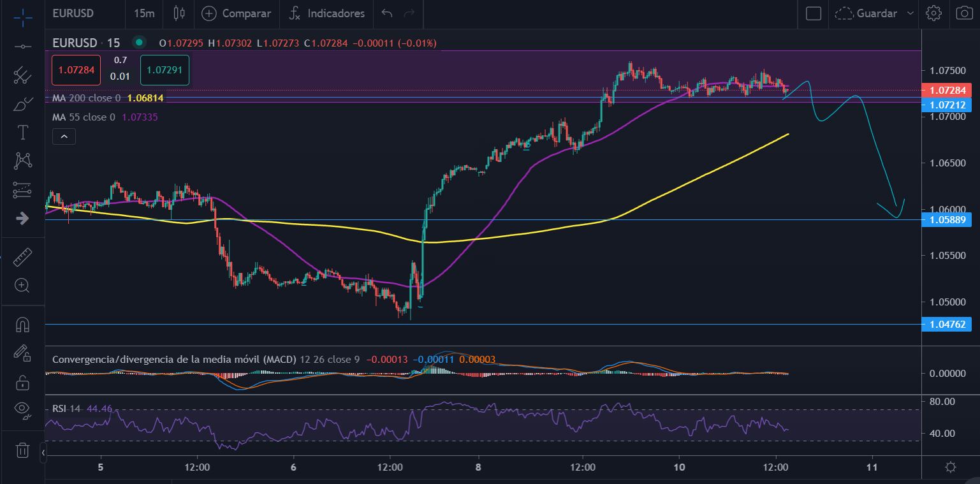The image size is (980, 484).
Task: Click the 1.05500 price scale value
Action: 947,256
